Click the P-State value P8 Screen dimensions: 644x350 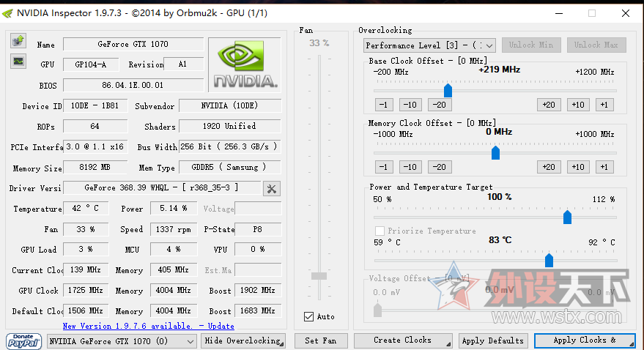(x=258, y=229)
